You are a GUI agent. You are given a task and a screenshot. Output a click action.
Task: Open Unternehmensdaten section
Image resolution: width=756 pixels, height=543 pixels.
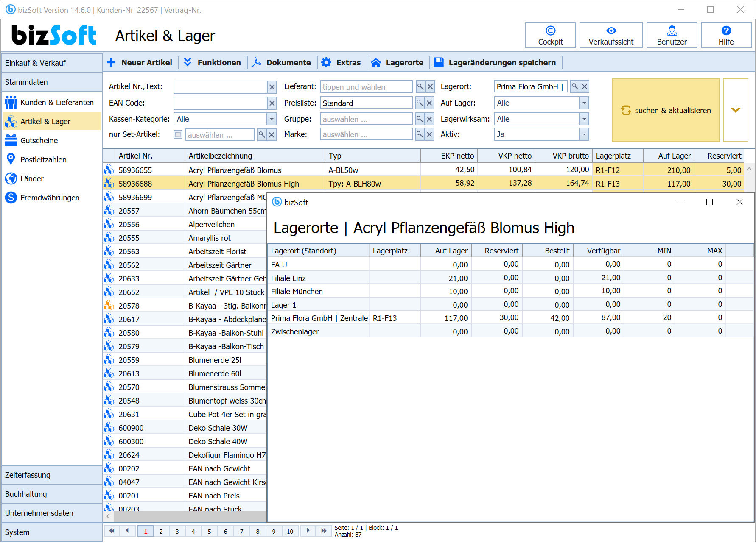click(52, 513)
